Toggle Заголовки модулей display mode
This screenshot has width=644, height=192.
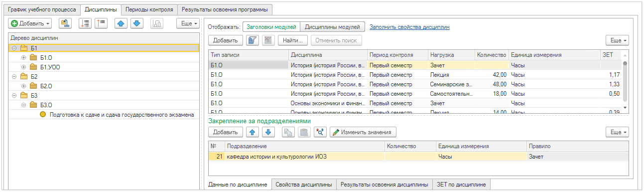pos(271,27)
